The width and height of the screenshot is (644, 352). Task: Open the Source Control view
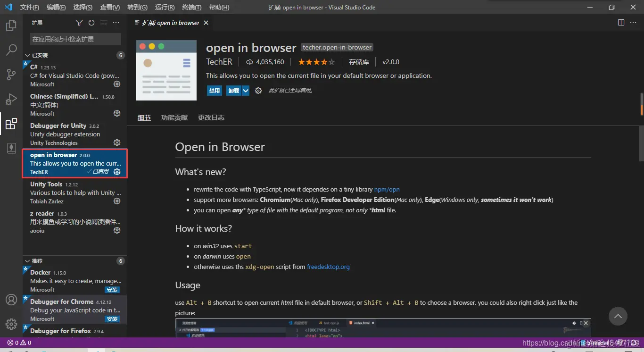click(11, 75)
